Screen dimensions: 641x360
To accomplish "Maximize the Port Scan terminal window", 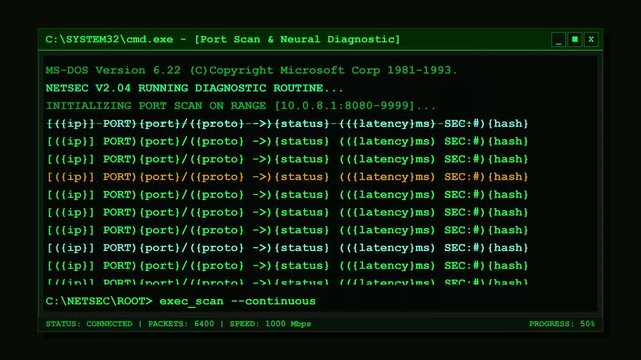I will coord(575,40).
